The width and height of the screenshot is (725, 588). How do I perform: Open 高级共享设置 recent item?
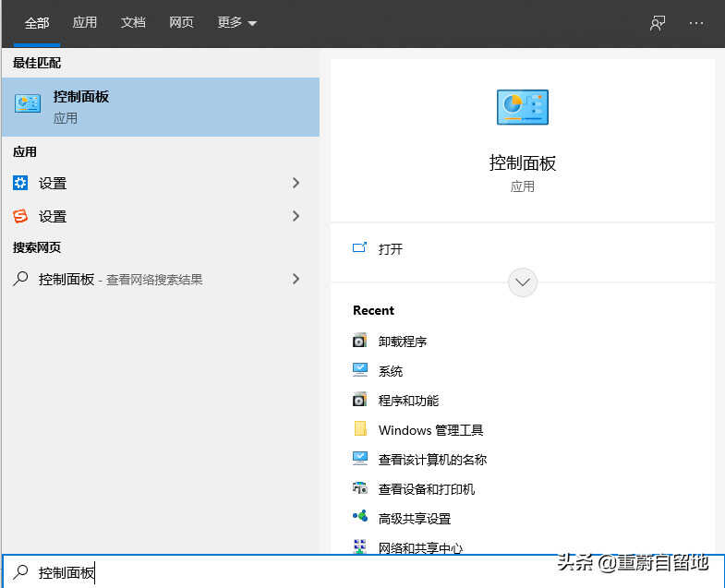click(414, 519)
